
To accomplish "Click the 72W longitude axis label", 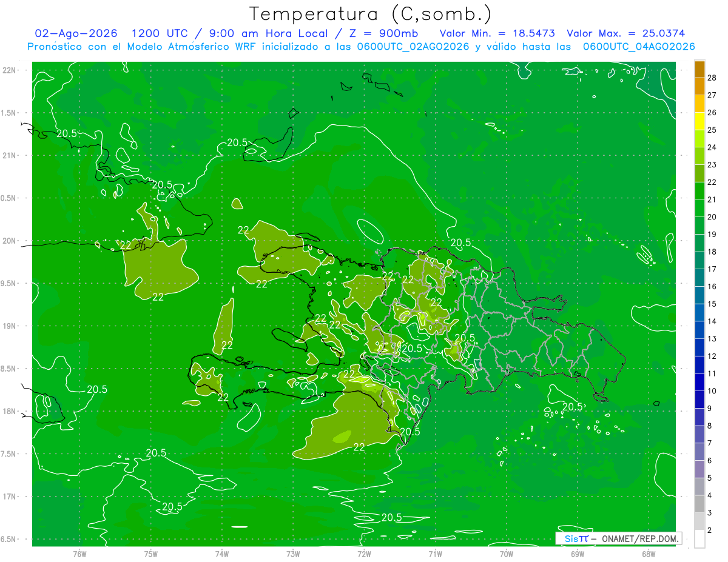I will 365,554.
